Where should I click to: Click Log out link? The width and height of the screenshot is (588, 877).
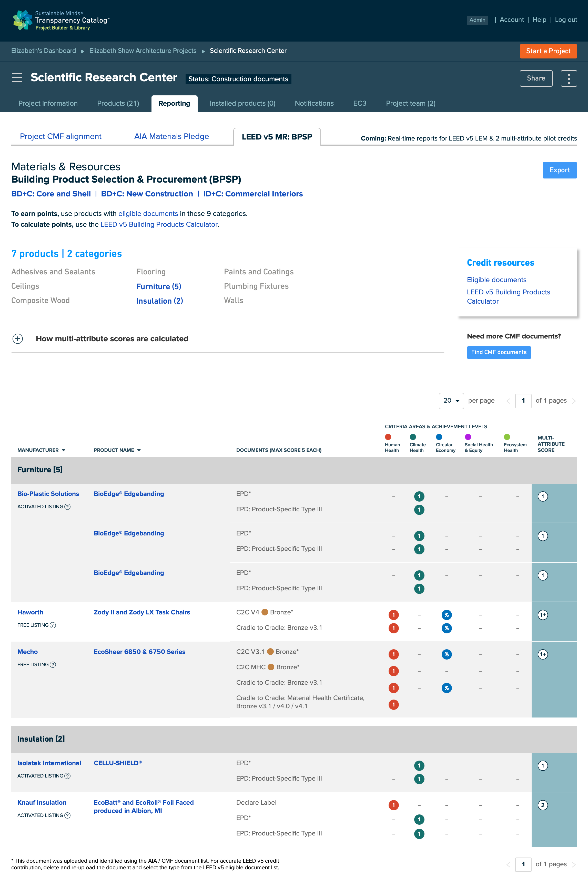click(x=565, y=19)
